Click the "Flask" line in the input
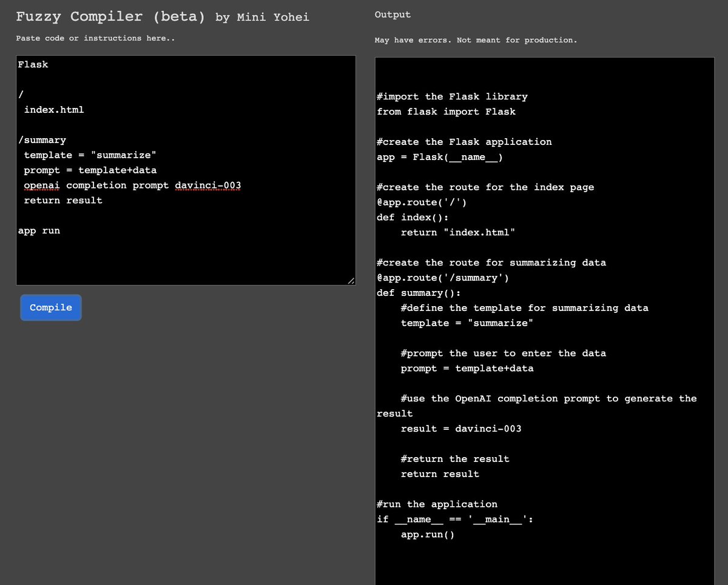Image resolution: width=728 pixels, height=585 pixels. (x=33, y=64)
